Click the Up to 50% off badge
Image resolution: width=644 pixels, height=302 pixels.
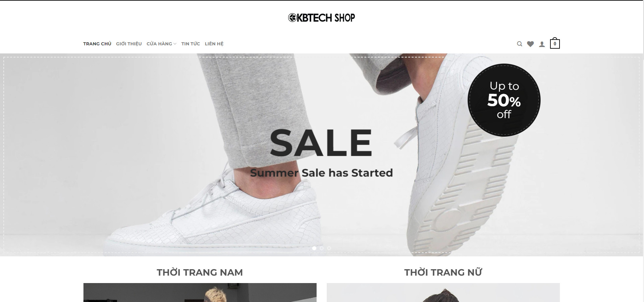pos(504,100)
